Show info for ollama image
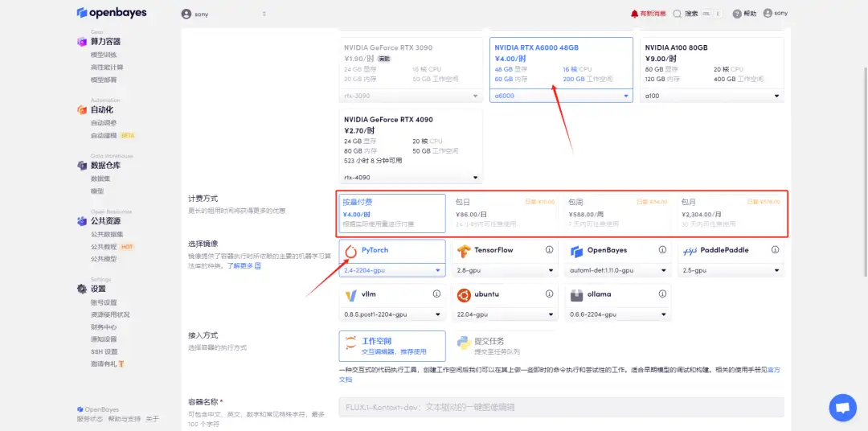This screenshot has width=868, height=431. point(662,293)
